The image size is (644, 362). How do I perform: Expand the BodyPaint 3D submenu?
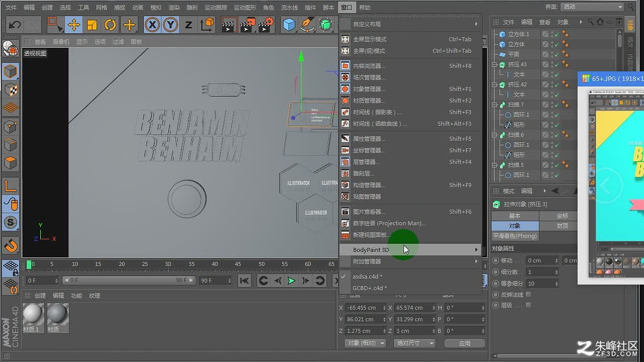click(x=410, y=250)
